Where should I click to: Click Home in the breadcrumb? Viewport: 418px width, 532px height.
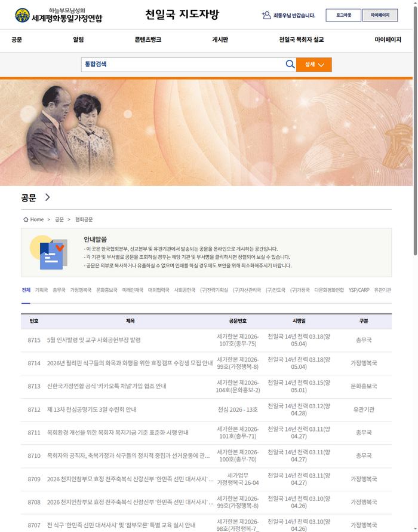tap(36, 219)
